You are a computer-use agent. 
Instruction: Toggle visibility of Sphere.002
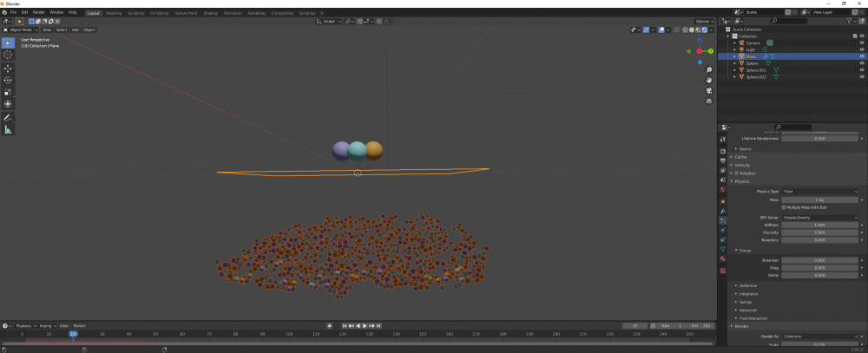[862, 77]
